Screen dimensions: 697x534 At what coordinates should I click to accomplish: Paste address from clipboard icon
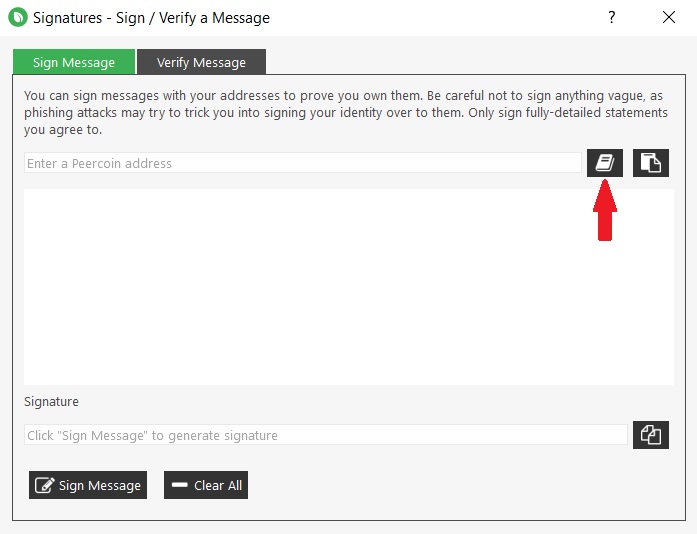(x=650, y=163)
